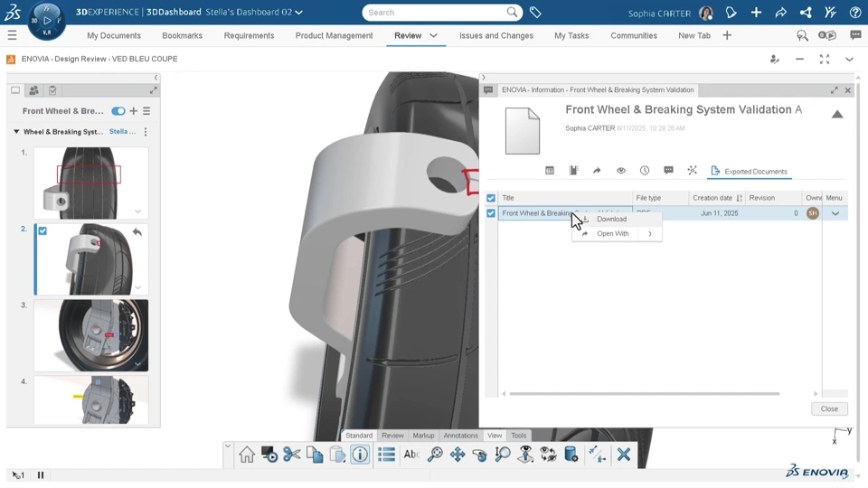Viewport: 868px width, 488px height.
Task: Expand slide 2 chevron
Action: click(x=137, y=287)
